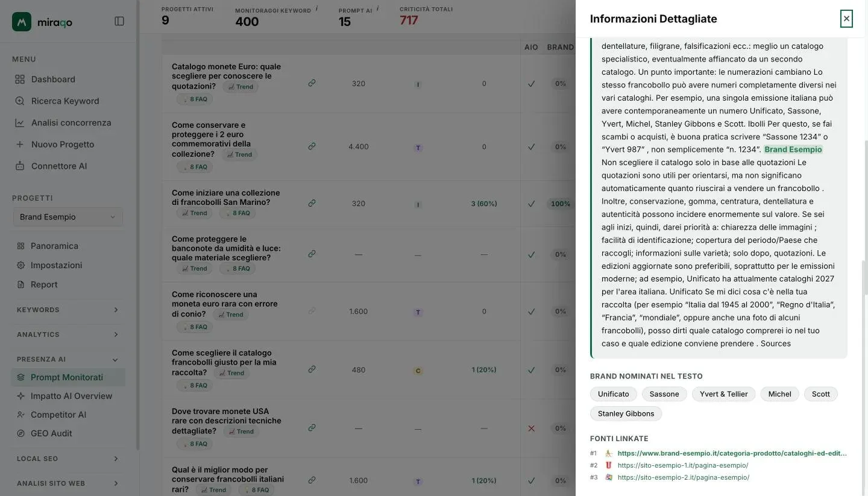Select Prompt Monitorati in sidebar
Screen dimensions: 868x496
click(x=68, y=377)
